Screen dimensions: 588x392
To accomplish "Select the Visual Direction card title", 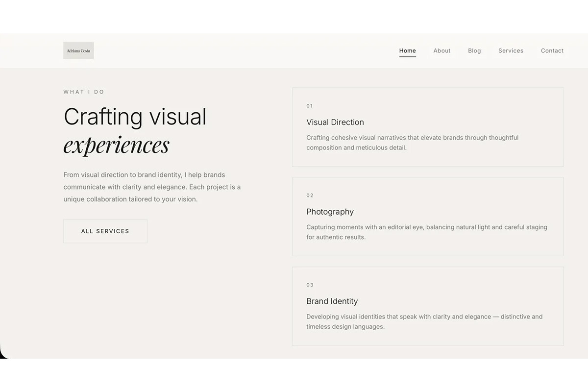I will point(335,122).
